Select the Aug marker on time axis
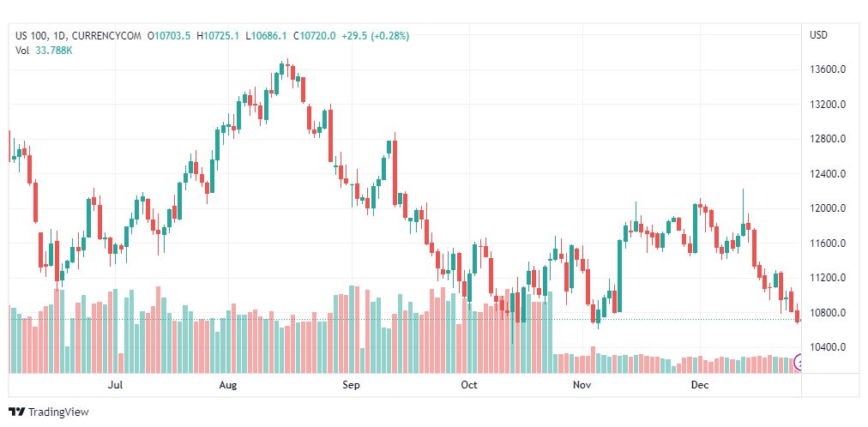 [228, 386]
